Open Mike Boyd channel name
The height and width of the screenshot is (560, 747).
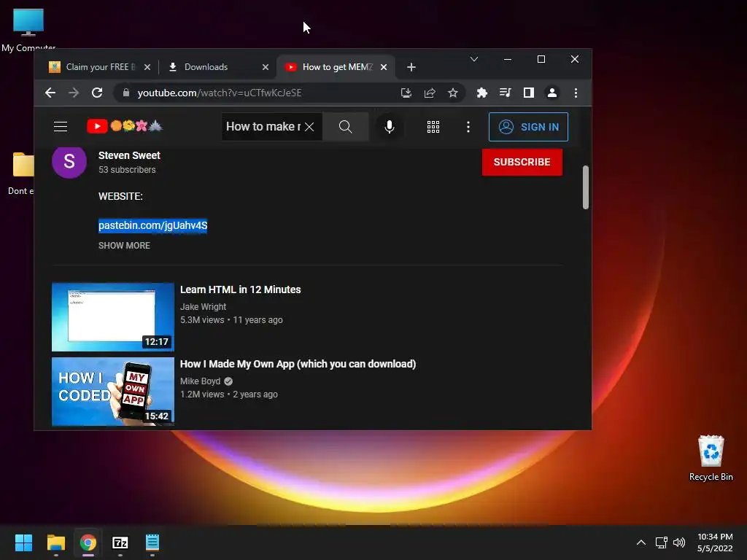click(x=200, y=381)
